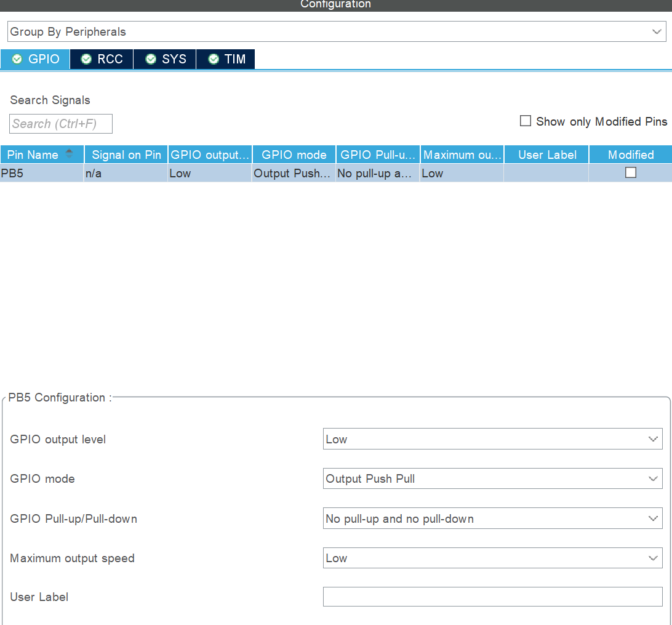
Task: Click the green check icon on the GPIO tab
Action: click(17, 58)
